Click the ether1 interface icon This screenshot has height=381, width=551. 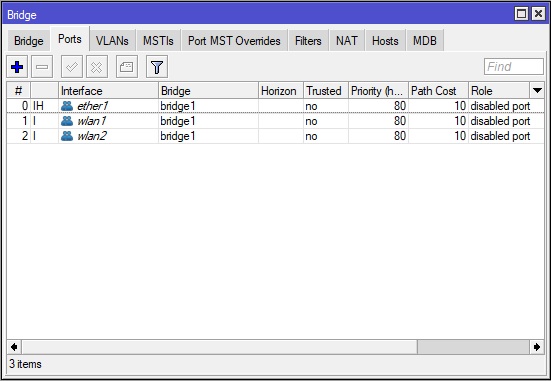tap(67, 106)
